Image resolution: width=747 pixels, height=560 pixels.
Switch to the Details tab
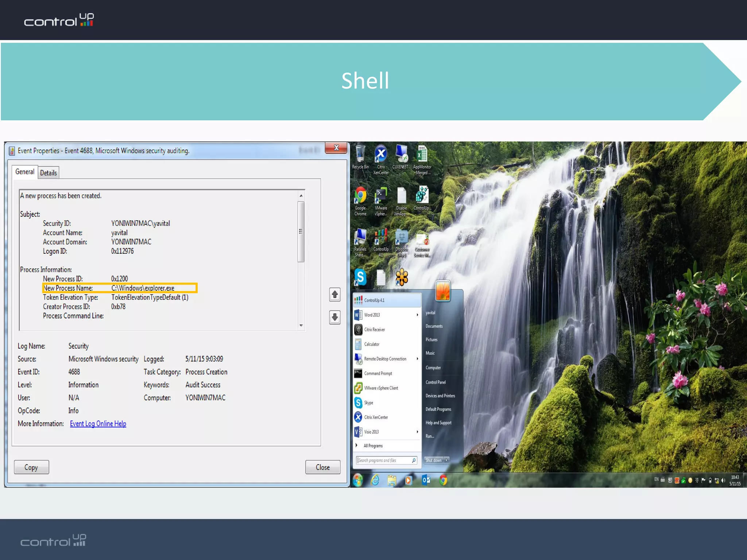tap(49, 173)
